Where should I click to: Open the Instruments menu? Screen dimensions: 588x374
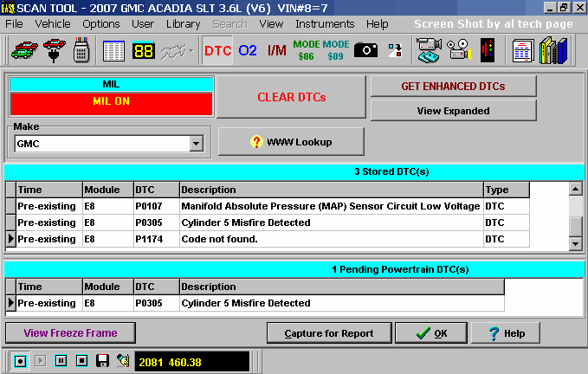tap(325, 23)
